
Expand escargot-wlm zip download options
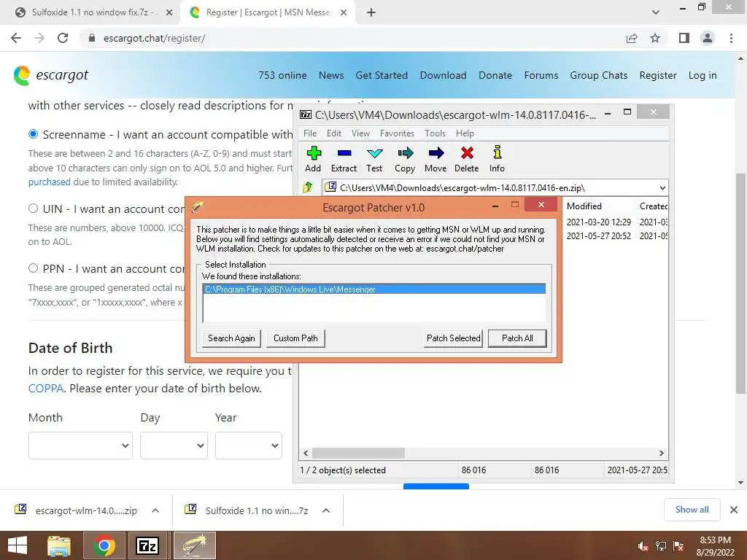(155, 510)
